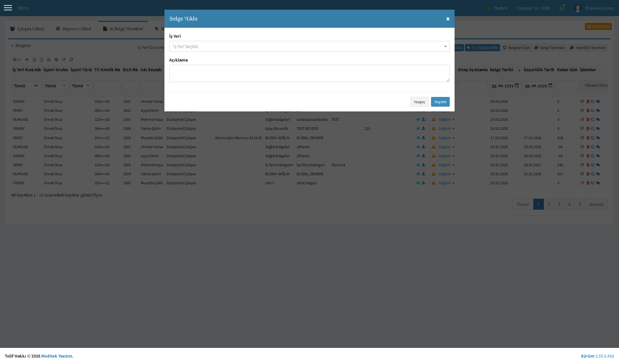The image size is (619, 364).
Task: Delete record in diploma row
Action: [588, 165]
